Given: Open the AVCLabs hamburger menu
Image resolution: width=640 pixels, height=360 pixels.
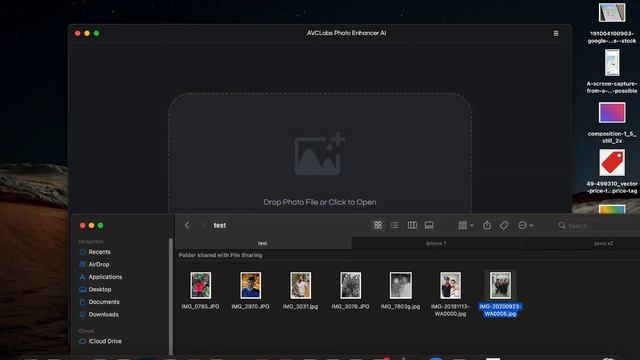Looking at the screenshot, I should coord(556,33).
